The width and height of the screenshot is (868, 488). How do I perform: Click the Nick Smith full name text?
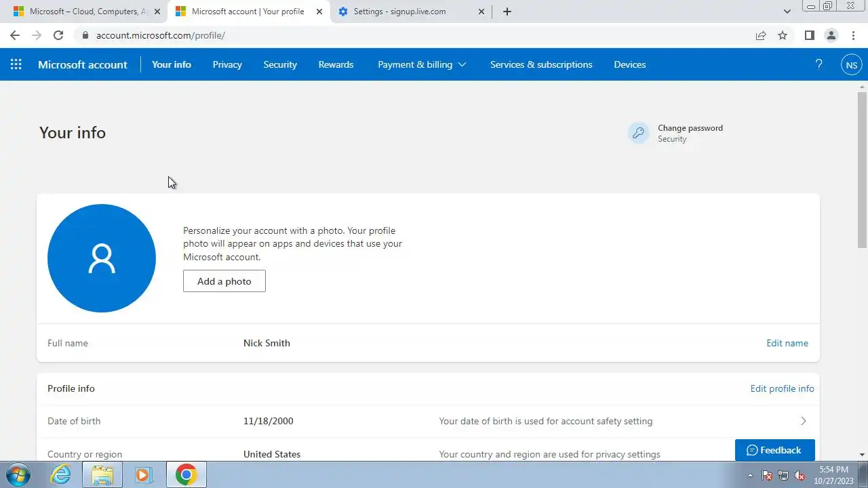[x=267, y=343]
